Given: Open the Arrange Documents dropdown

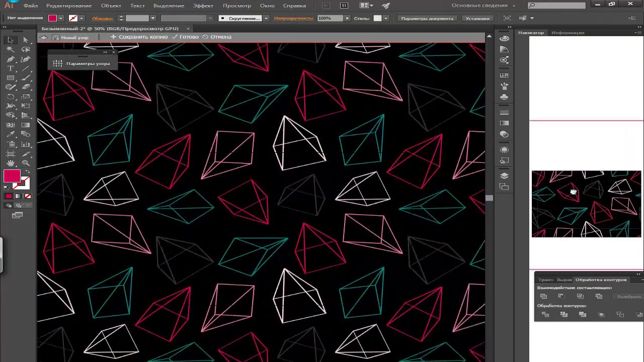Looking at the screenshot, I should pyautogui.click(x=365, y=6).
